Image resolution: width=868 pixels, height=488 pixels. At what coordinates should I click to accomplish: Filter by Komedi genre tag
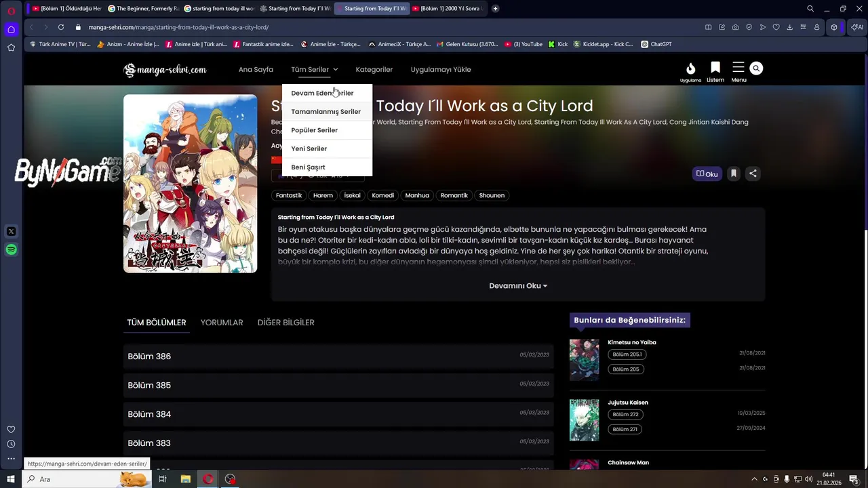point(383,195)
